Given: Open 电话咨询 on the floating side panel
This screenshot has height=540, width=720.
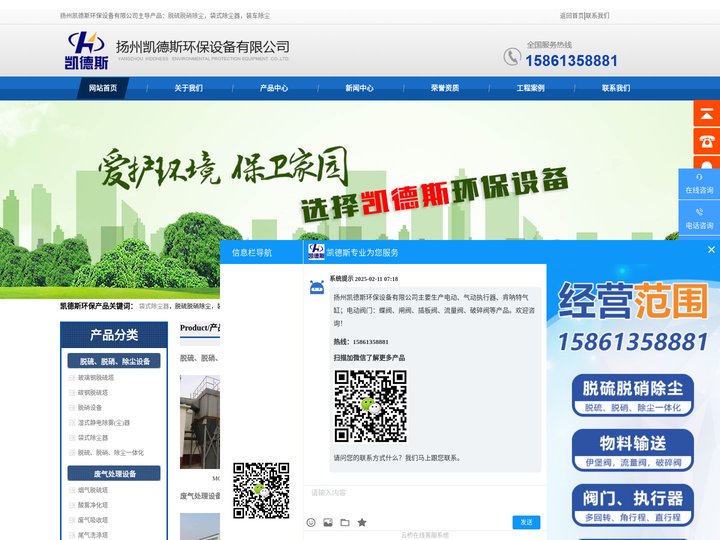Looking at the screenshot, I should pyautogui.click(x=699, y=219).
